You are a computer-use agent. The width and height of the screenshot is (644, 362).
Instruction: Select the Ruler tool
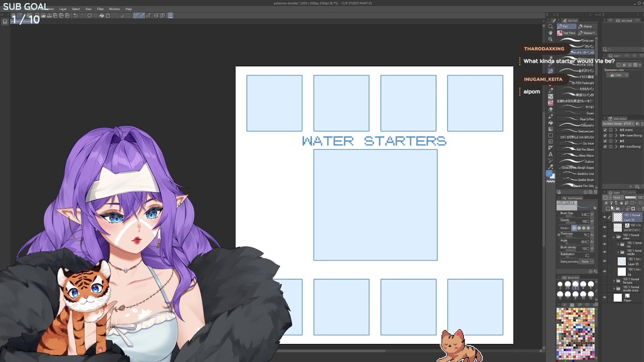(x=550, y=148)
